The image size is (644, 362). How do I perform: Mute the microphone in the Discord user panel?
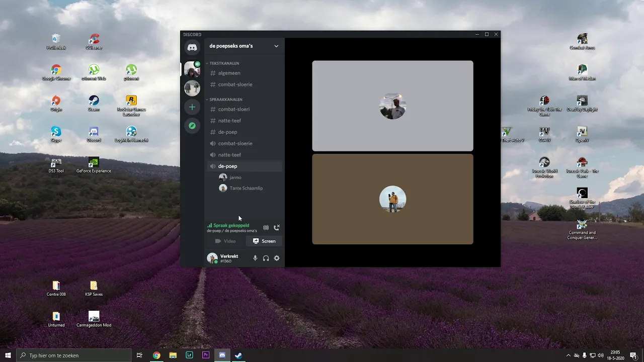255,258
